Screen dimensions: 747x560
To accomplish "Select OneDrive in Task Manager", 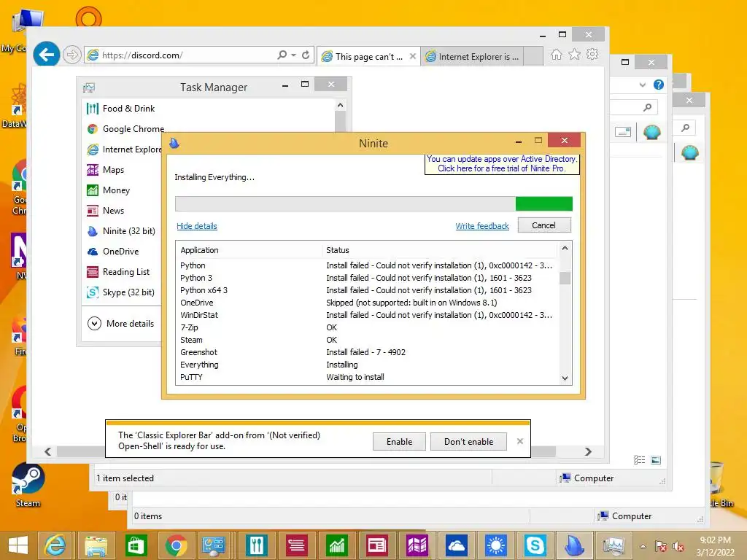I will [113, 252].
